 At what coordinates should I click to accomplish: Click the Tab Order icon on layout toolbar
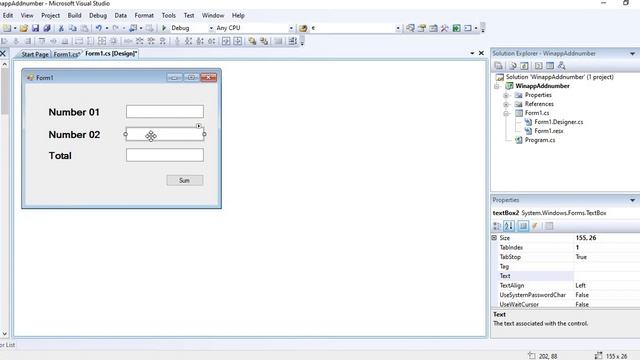click(x=293, y=41)
